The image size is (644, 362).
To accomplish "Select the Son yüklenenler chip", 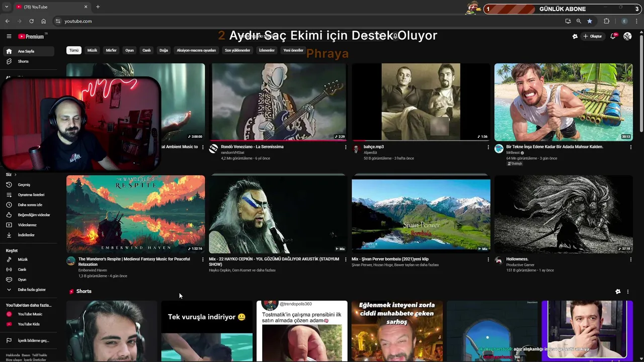I will [237, 50].
